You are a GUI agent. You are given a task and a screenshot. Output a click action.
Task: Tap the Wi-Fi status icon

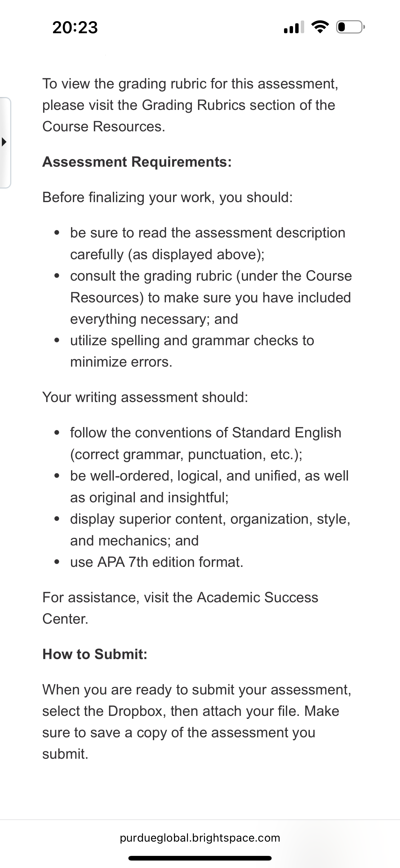[320, 27]
